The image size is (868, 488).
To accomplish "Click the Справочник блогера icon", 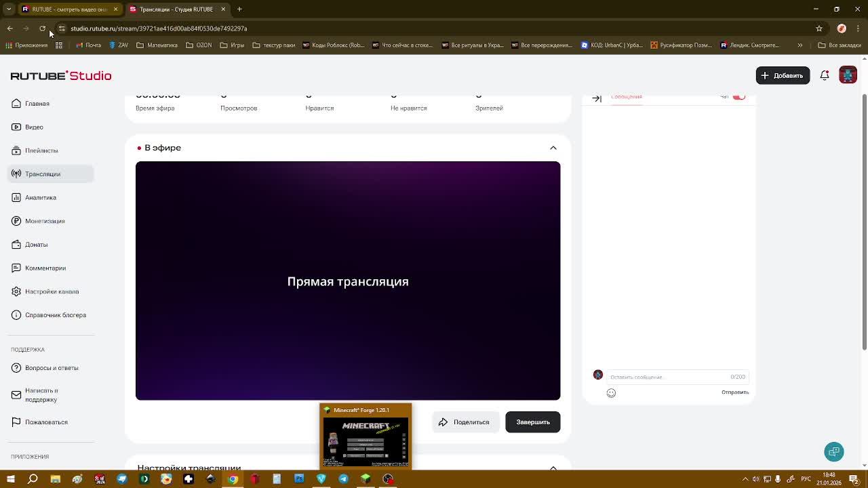I will 16,315.
